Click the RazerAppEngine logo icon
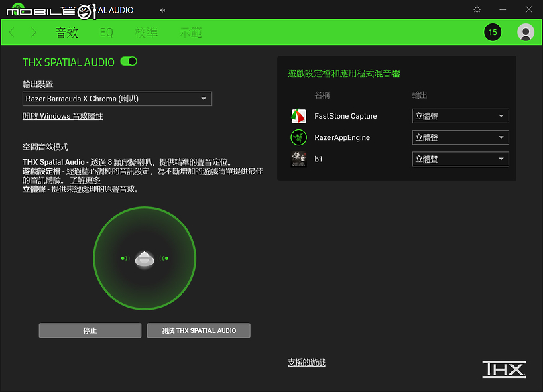 (298, 137)
